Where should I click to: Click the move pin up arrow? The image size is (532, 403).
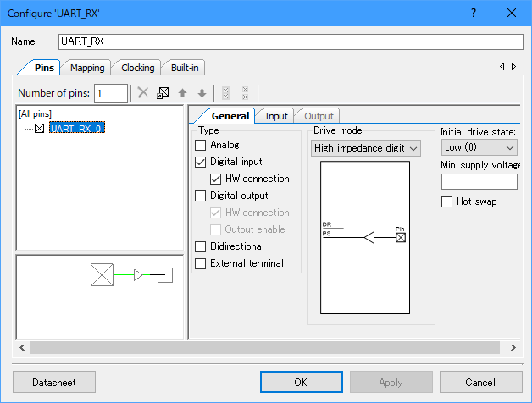tap(182, 93)
